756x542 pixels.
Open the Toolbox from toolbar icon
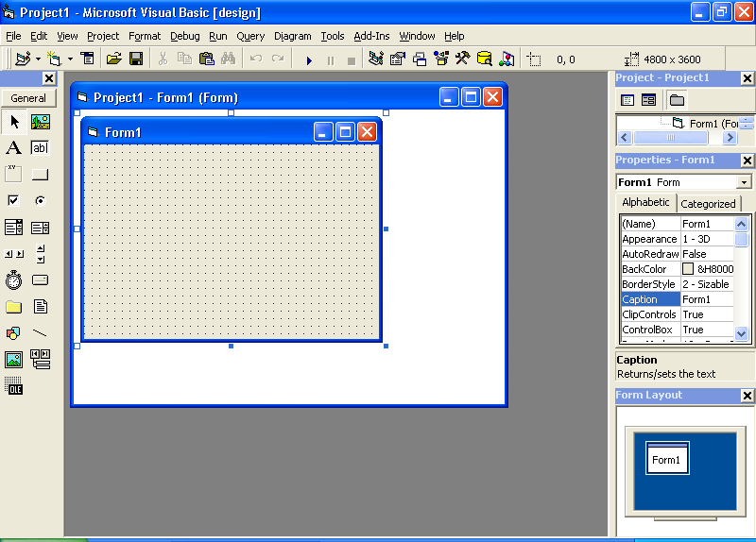click(x=463, y=59)
